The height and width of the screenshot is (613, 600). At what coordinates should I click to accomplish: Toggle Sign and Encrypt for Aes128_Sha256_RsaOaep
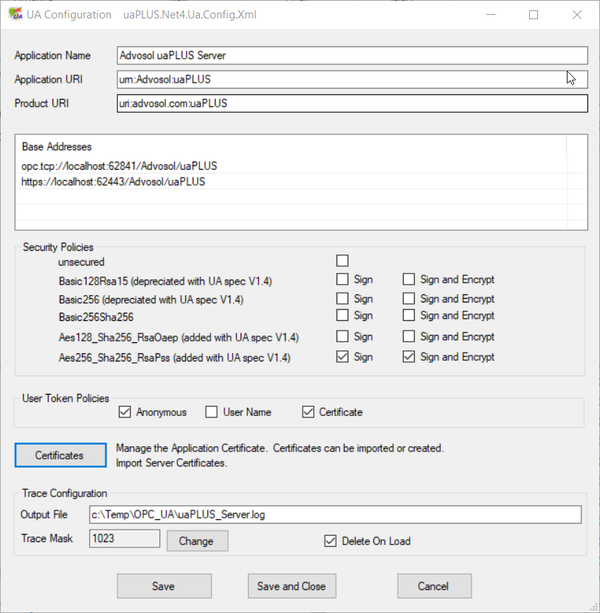pos(409,336)
